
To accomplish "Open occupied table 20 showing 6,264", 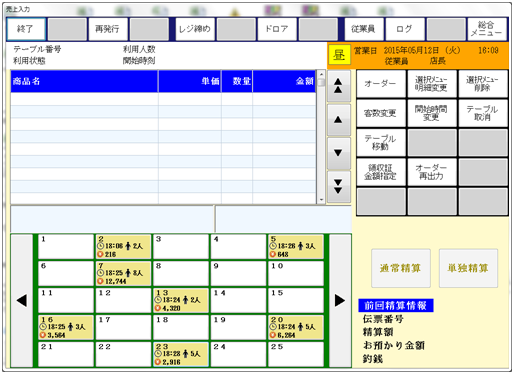I will [x=296, y=327].
